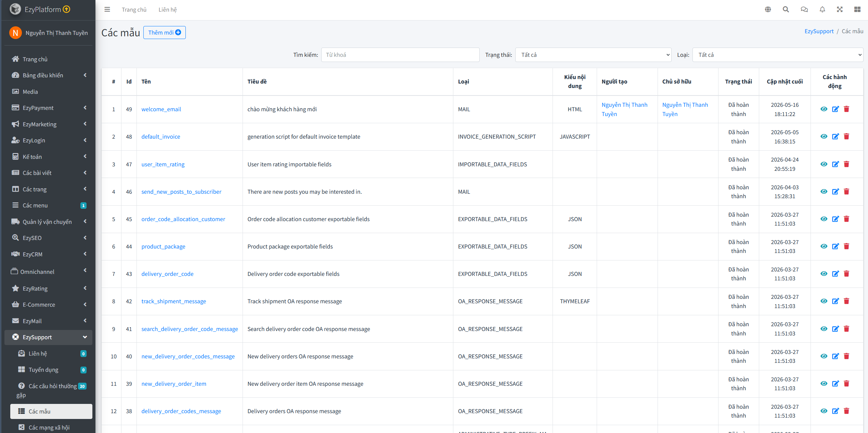The width and height of the screenshot is (868, 433).
Task: Click the EzyPlatform upgrade arrow icon
Action: click(67, 9)
